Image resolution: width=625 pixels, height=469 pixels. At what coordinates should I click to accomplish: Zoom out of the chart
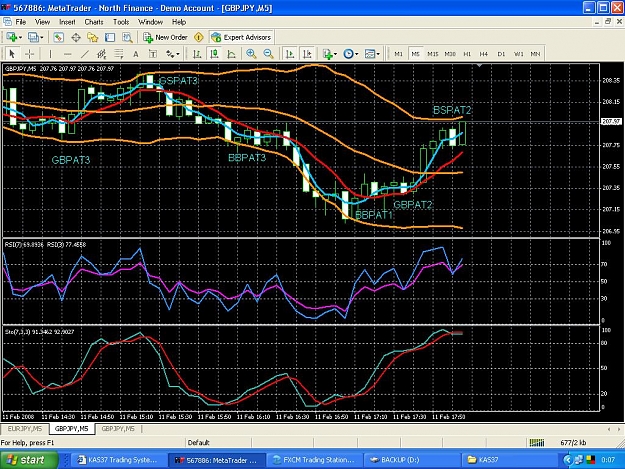(269, 54)
